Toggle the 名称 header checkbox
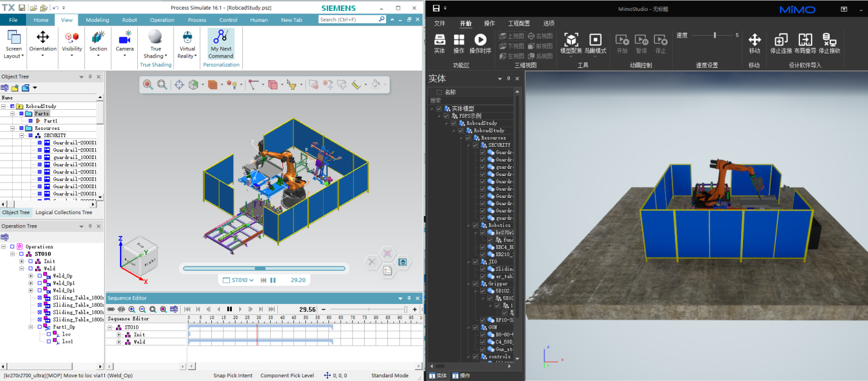 439,92
